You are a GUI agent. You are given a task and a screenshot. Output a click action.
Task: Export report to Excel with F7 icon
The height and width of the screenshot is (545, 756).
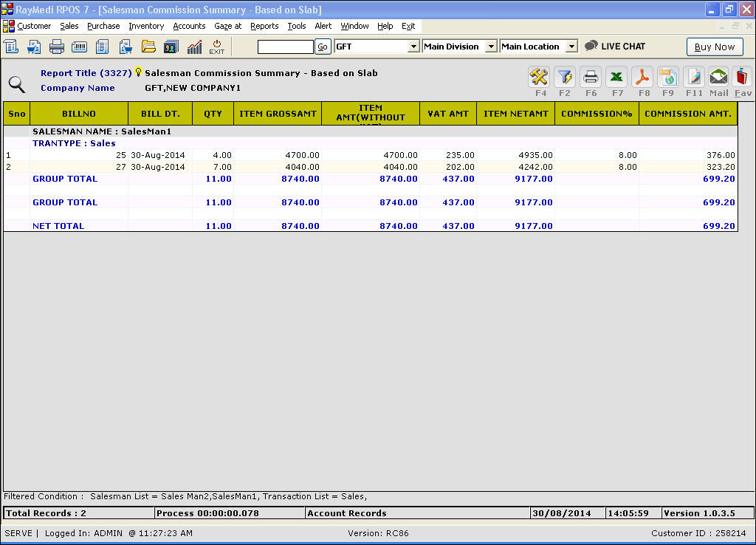616,78
